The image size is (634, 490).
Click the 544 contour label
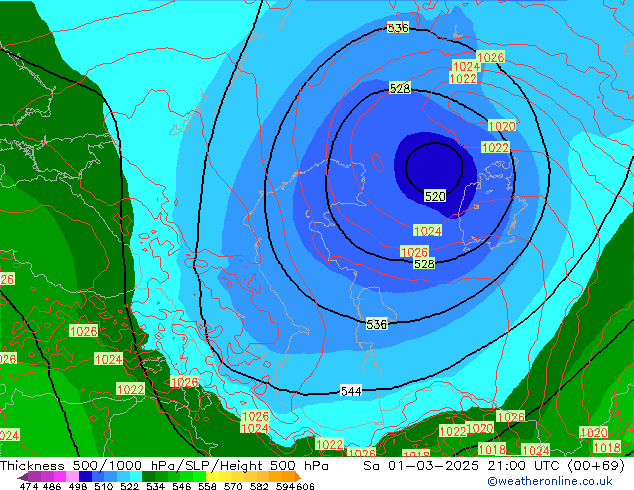(351, 391)
